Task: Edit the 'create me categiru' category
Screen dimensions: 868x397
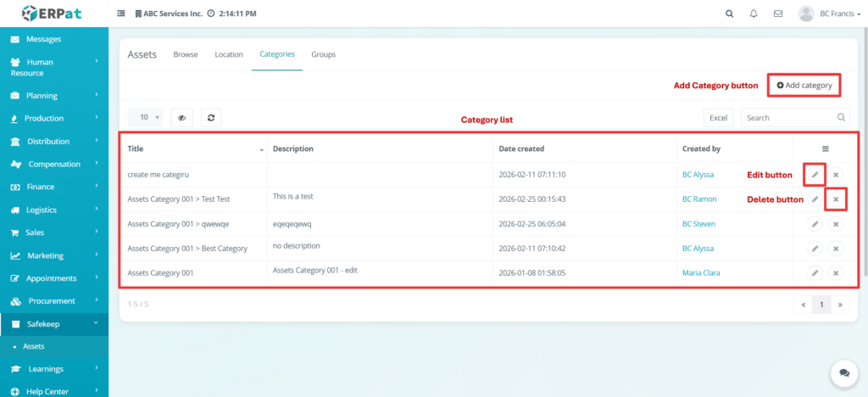Action: 814,175
